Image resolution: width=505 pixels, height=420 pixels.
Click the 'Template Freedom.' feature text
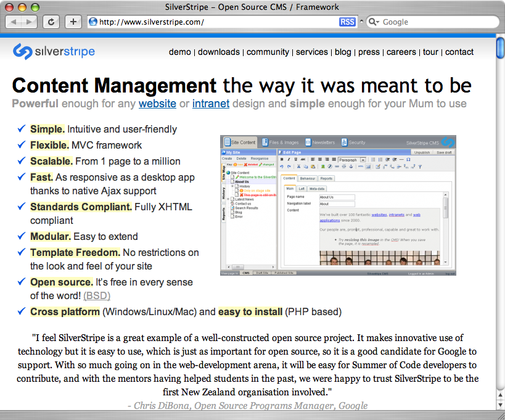click(x=75, y=253)
